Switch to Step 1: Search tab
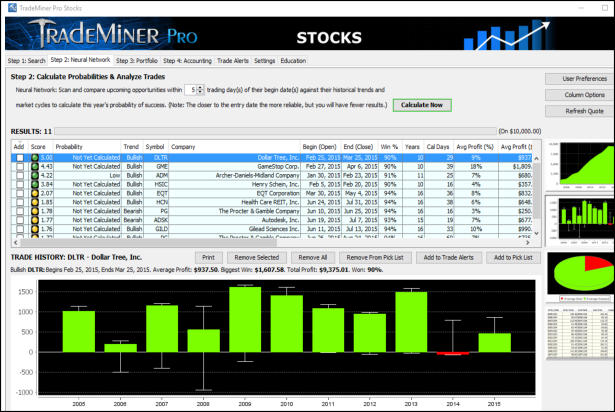The width and height of the screenshot is (615, 412). point(26,61)
